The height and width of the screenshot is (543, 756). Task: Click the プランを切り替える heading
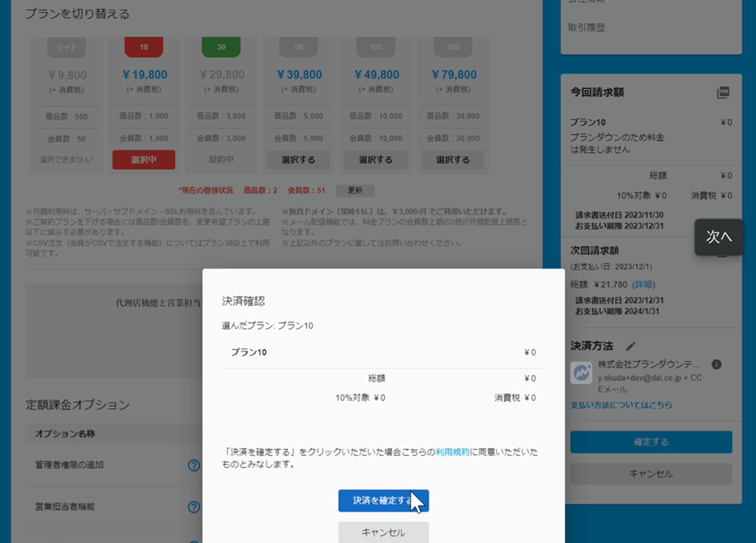pos(77,14)
